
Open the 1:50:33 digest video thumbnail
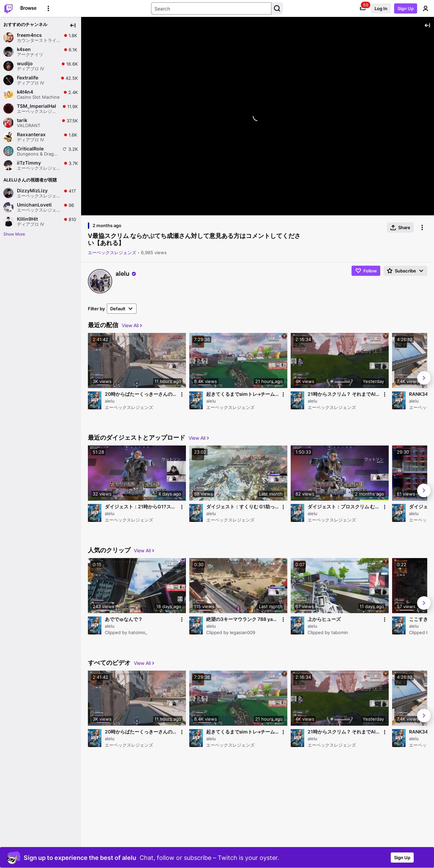pos(340,473)
